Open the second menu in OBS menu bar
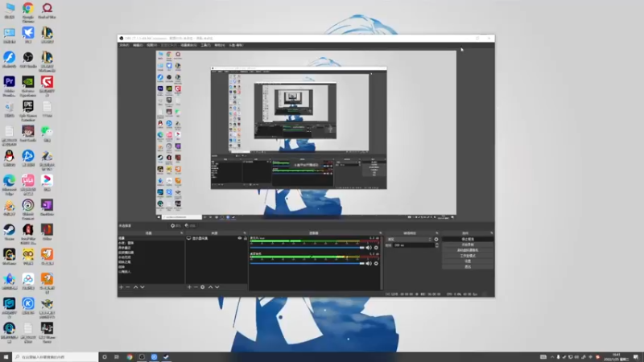The image size is (644, 362). (x=138, y=45)
